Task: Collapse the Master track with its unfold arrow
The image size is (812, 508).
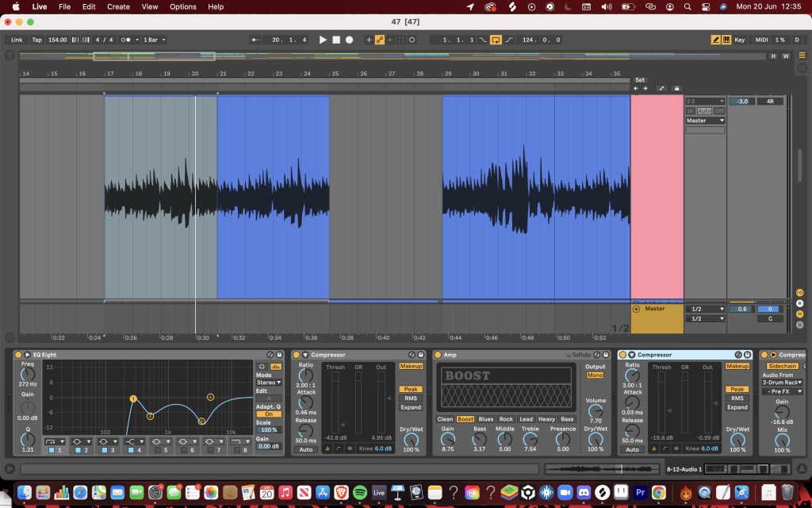Action: pyautogui.click(x=637, y=309)
